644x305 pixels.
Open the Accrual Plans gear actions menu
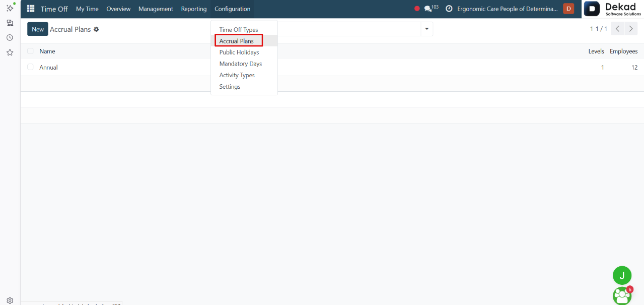pos(96,29)
